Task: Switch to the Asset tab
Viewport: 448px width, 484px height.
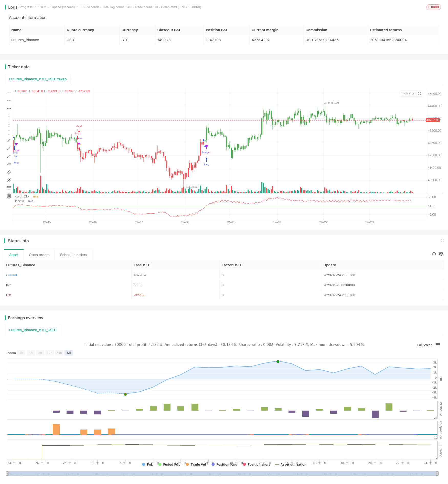Action: 14,255
